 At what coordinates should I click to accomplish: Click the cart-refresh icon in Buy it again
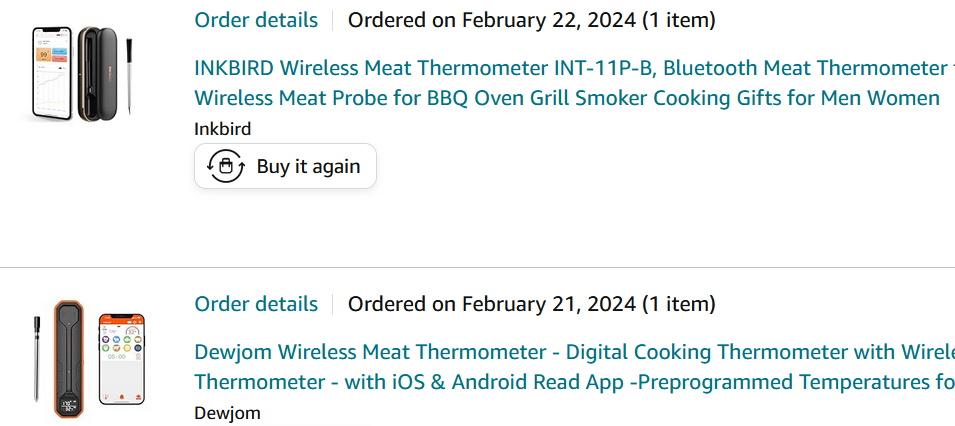click(226, 166)
